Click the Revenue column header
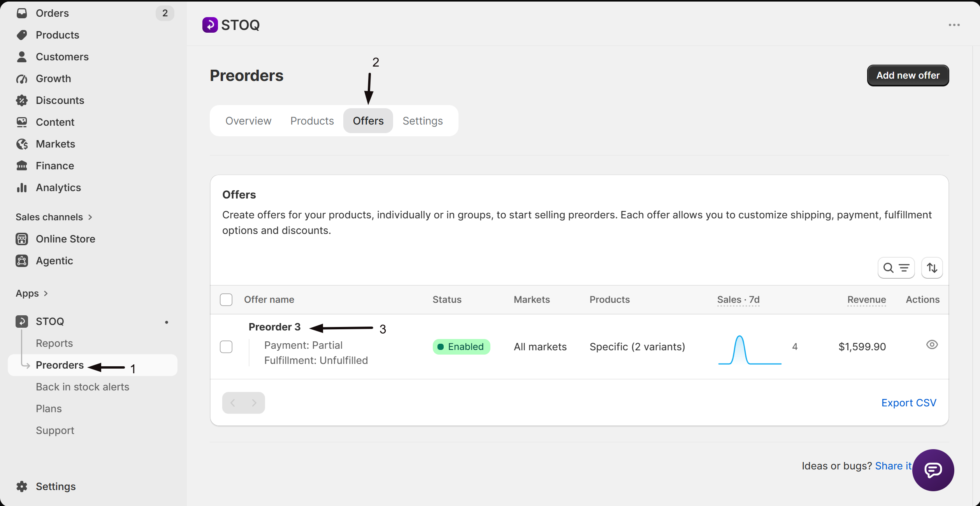The height and width of the screenshot is (506, 980). [867, 300]
